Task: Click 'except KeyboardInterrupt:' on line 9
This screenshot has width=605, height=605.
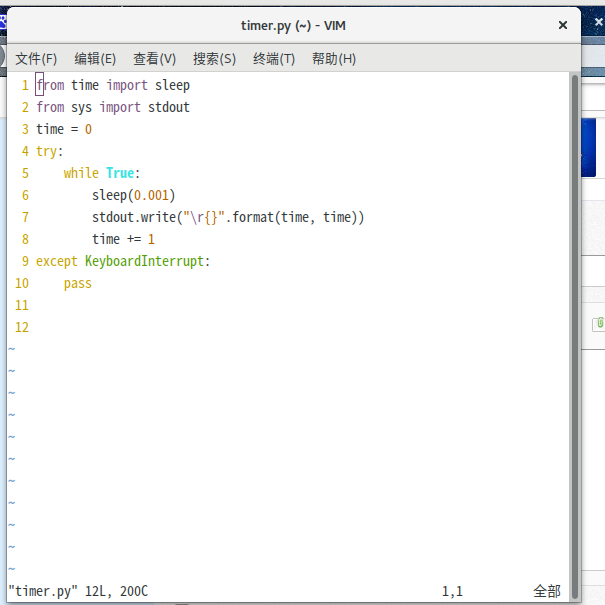Action: (123, 261)
